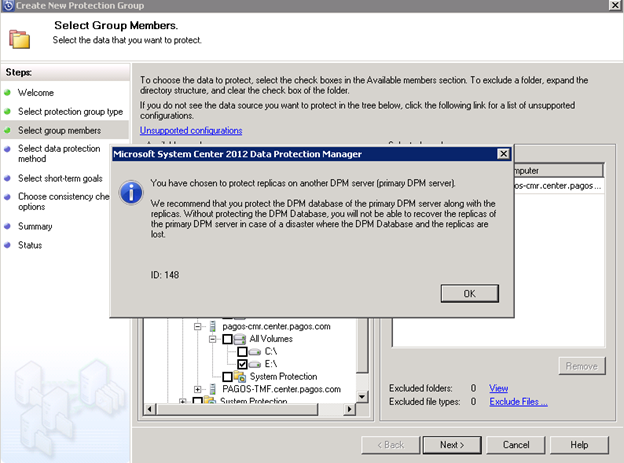624x463 pixels.
Task: Check System Protection under pagos-cmr
Action: click(227, 377)
